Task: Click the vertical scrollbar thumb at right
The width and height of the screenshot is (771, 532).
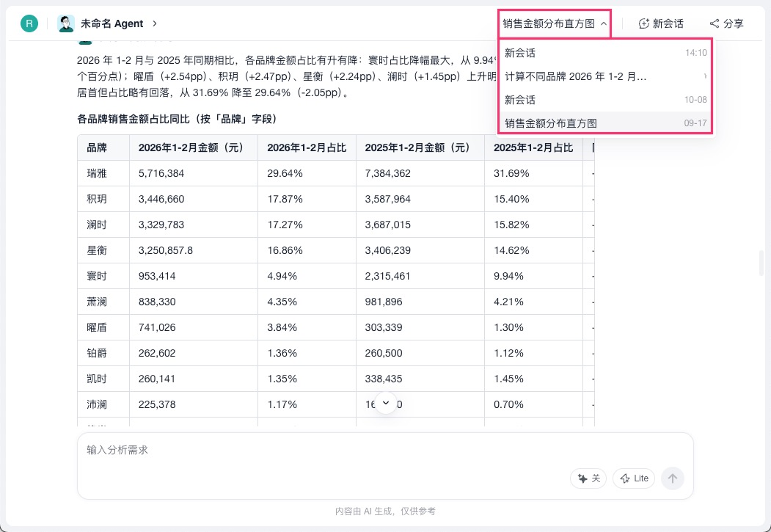Action: click(x=761, y=263)
